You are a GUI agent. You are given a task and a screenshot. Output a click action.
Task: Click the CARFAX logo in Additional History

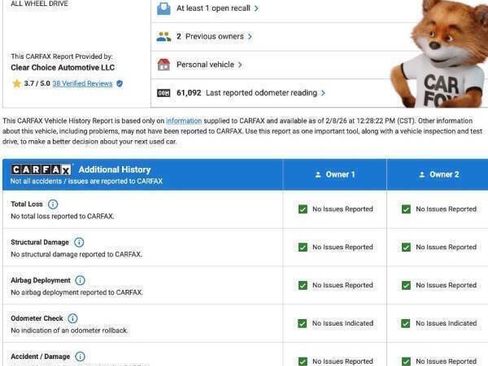pyautogui.click(x=41, y=170)
